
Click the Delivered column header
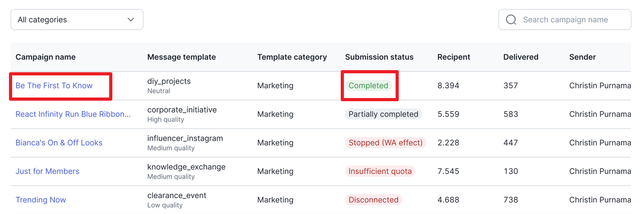pos(521,57)
